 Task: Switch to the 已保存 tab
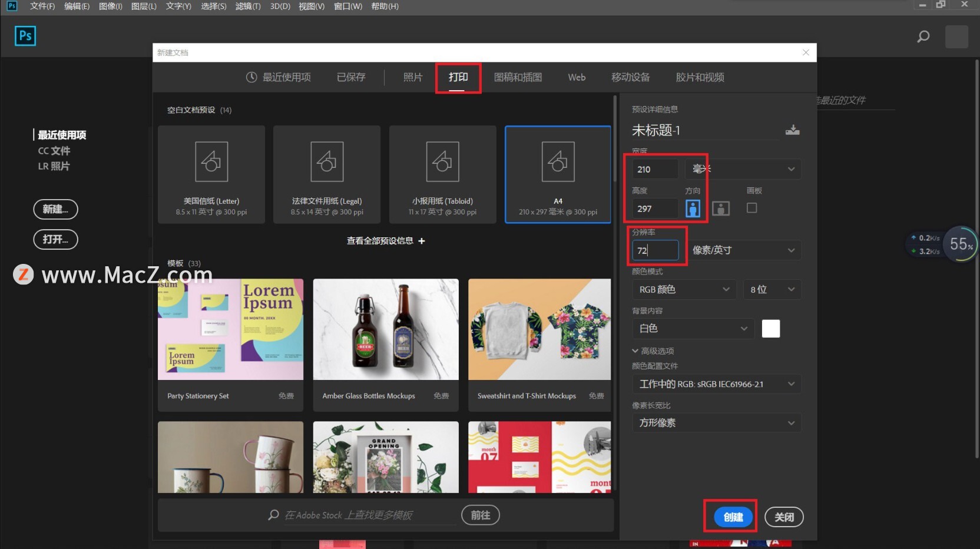(351, 77)
